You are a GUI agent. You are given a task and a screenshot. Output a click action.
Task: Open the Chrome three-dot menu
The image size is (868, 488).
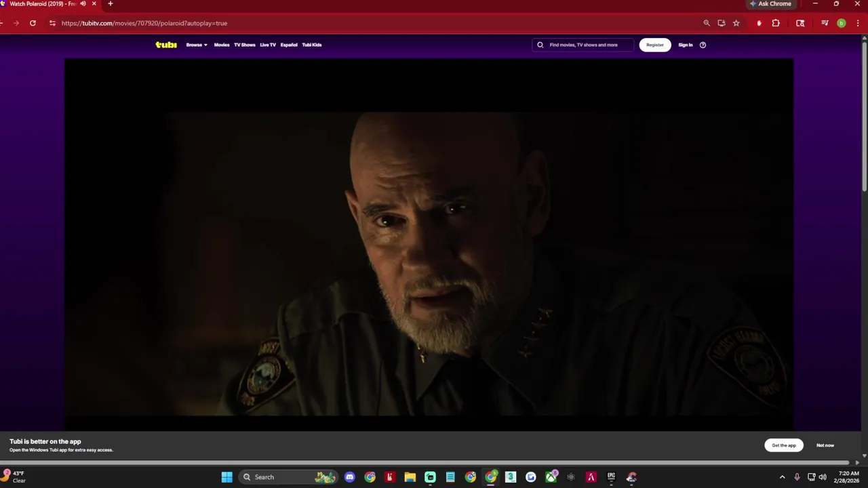[x=857, y=23]
